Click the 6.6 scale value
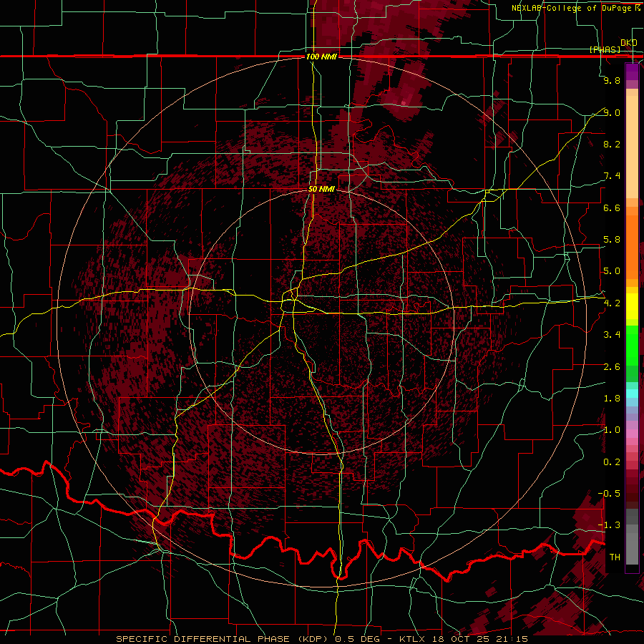 coord(612,208)
